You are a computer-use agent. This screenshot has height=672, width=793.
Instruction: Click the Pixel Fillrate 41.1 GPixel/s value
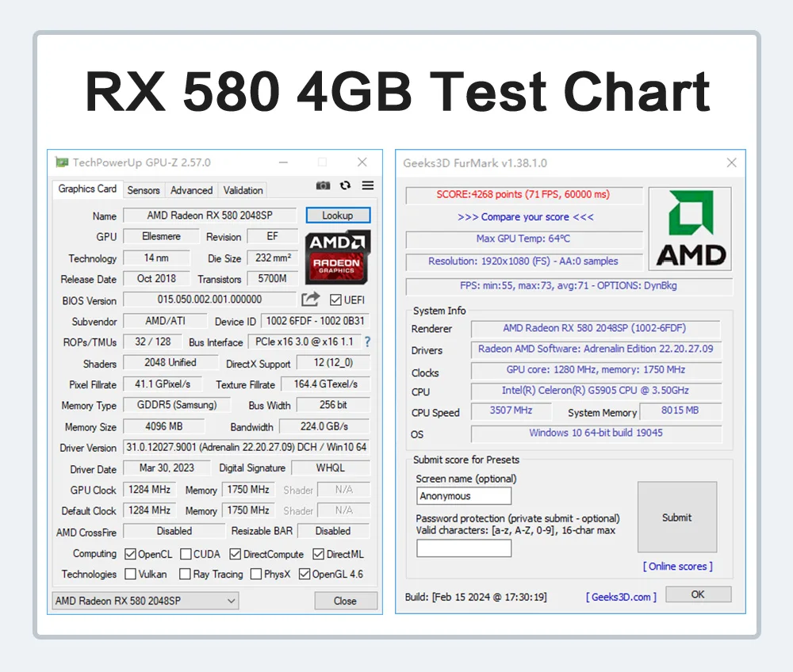[x=163, y=384]
